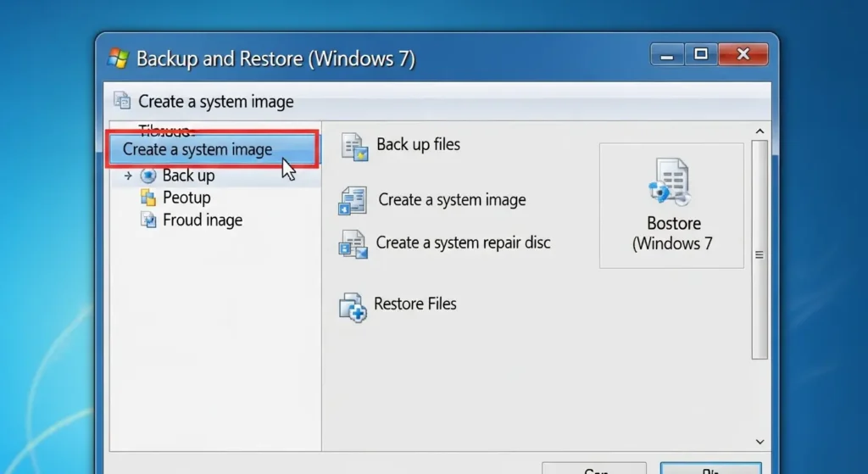Open the Create a system repair disc link

[x=464, y=243]
